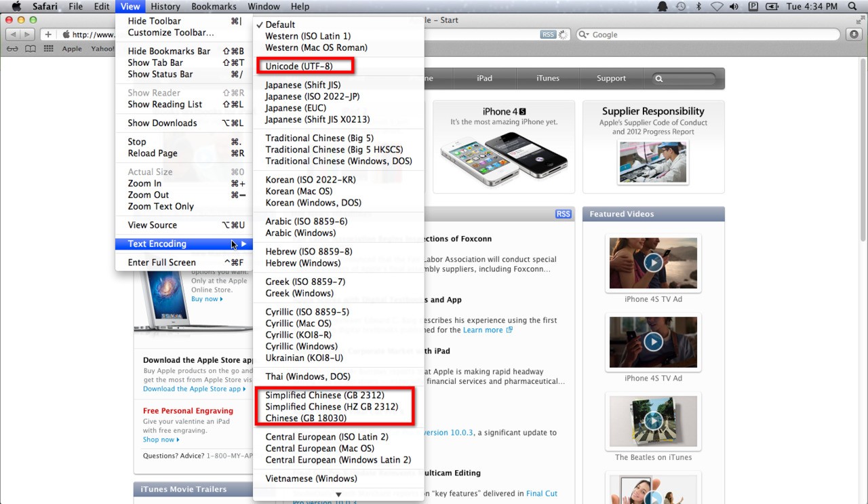Click the RSS button in the address bar
Viewport: 868px width, 504px height.
548,35
